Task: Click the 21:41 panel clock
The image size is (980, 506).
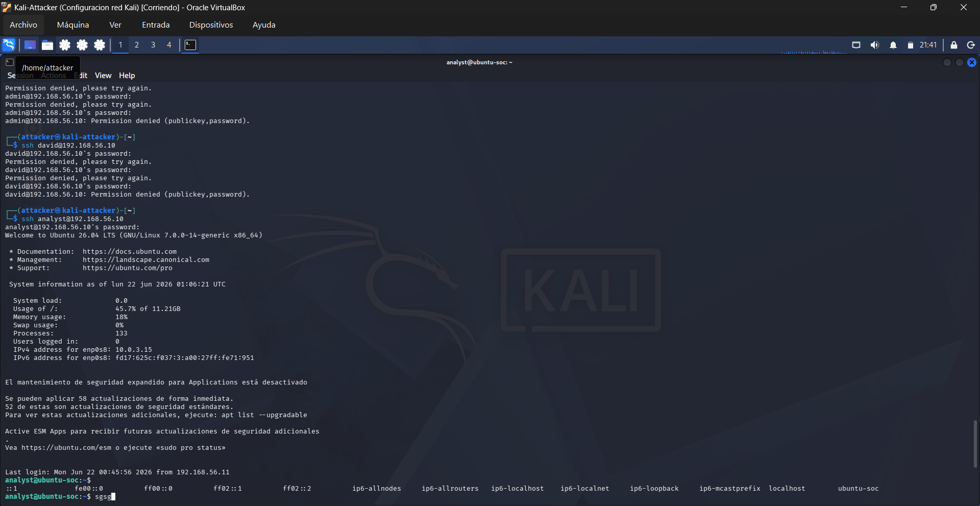Action: click(928, 45)
